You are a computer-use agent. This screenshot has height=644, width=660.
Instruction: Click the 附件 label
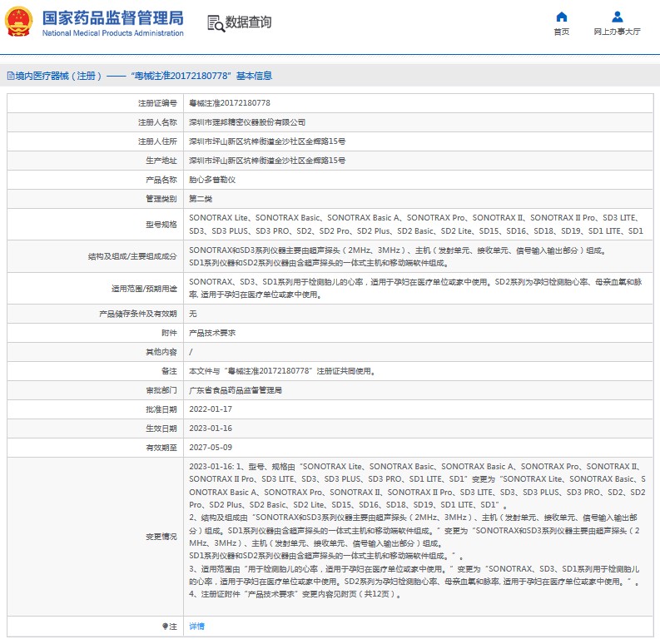169,333
